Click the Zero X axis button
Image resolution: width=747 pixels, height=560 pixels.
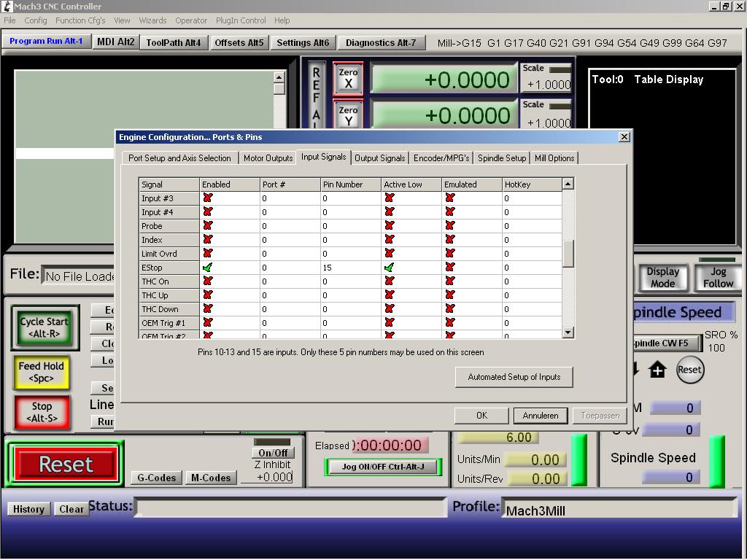point(348,78)
